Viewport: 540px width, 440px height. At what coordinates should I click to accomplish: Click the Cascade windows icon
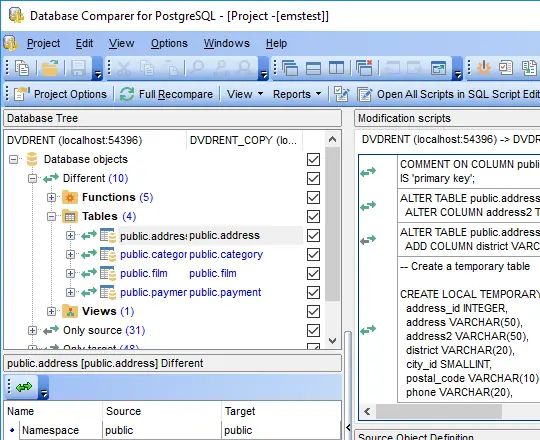[x=290, y=68]
